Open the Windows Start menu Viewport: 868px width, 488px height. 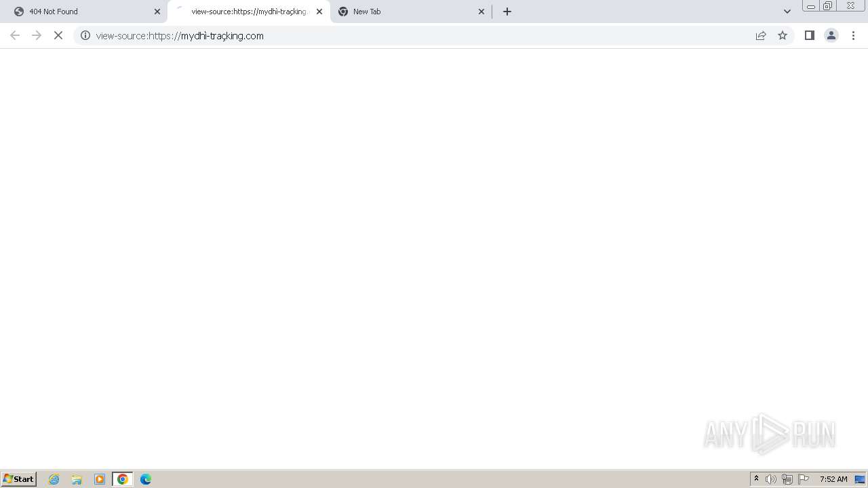[x=19, y=479]
